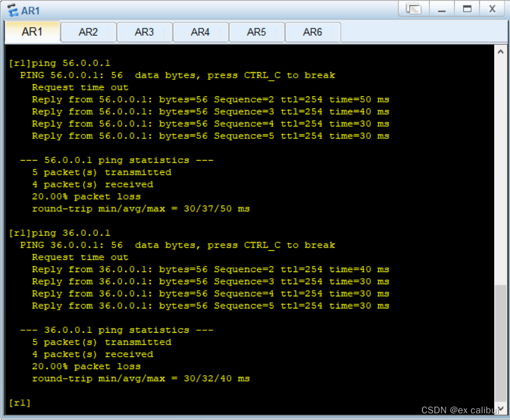Click reply from 36.0.0.1 Sequence=5 line

pyautogui.click(x=210, y=306)
